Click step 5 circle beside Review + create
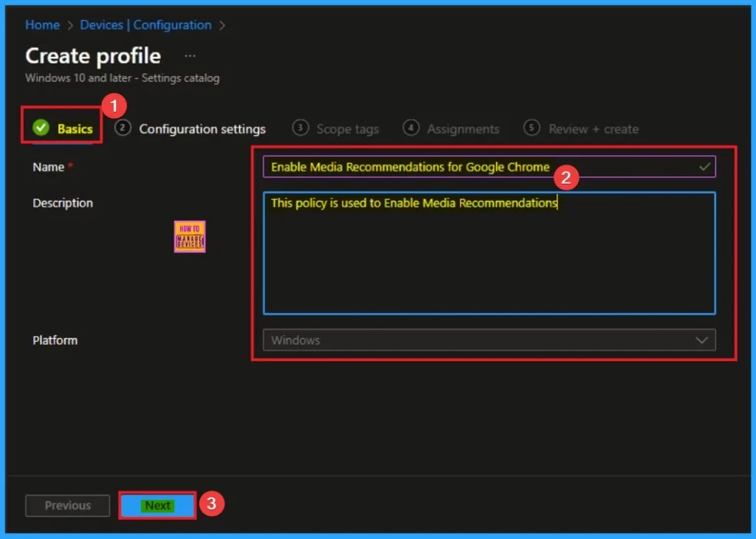 point(530,128)
